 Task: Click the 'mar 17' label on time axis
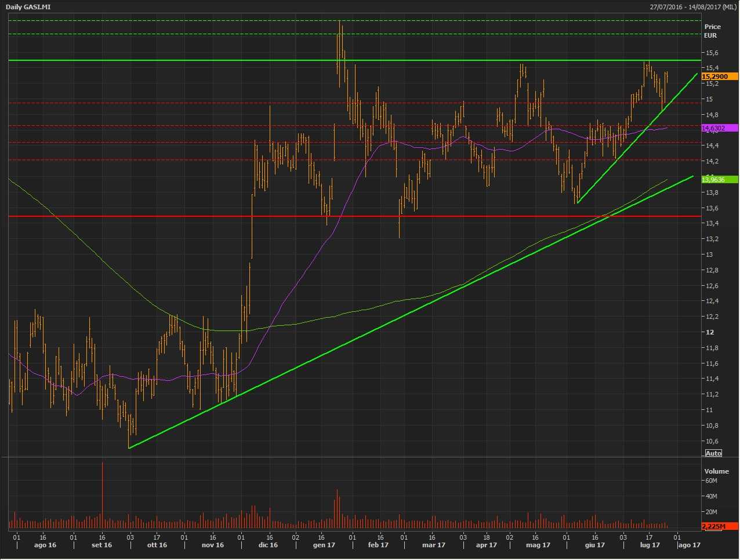434,545
